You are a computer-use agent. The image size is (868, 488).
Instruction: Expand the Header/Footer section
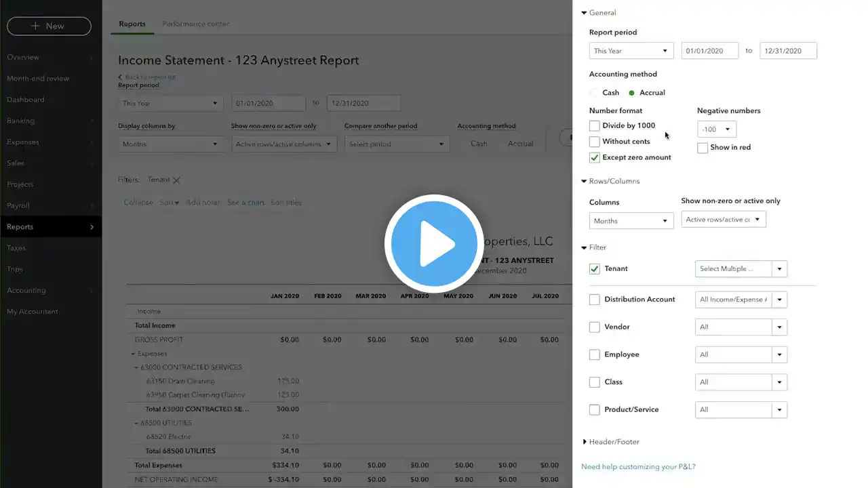(585, 442)
